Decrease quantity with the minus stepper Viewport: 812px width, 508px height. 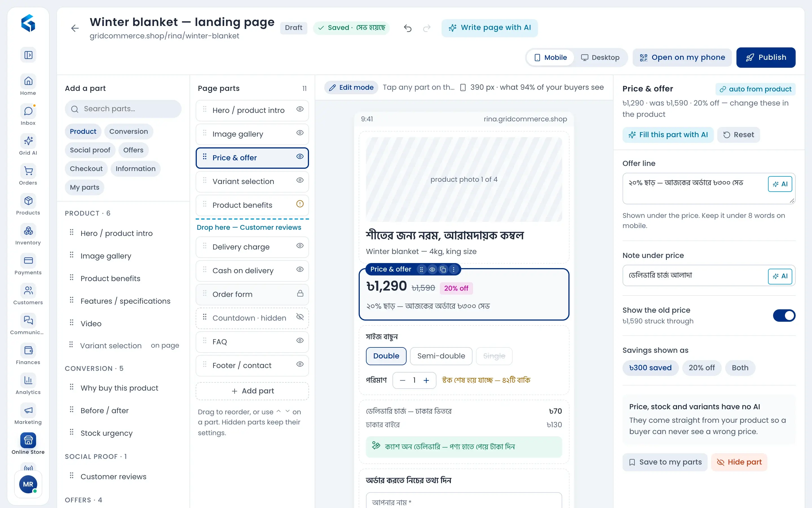403,380
